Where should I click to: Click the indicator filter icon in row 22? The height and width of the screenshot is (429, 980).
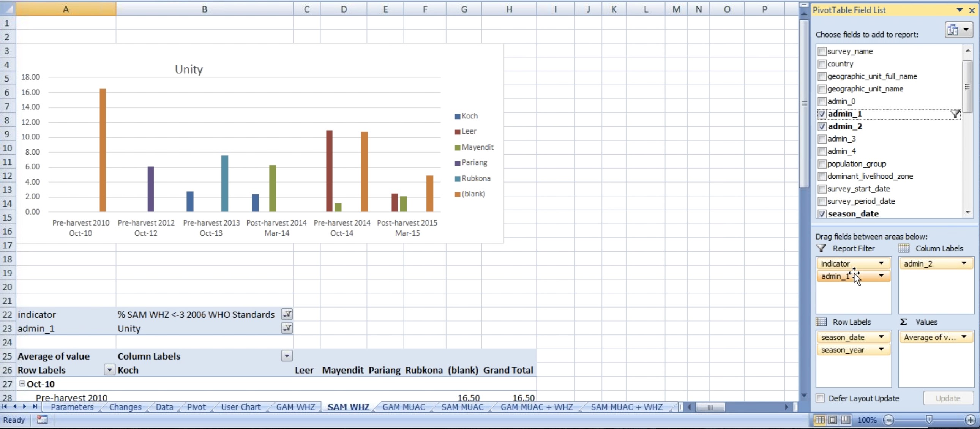pos(287,314)
